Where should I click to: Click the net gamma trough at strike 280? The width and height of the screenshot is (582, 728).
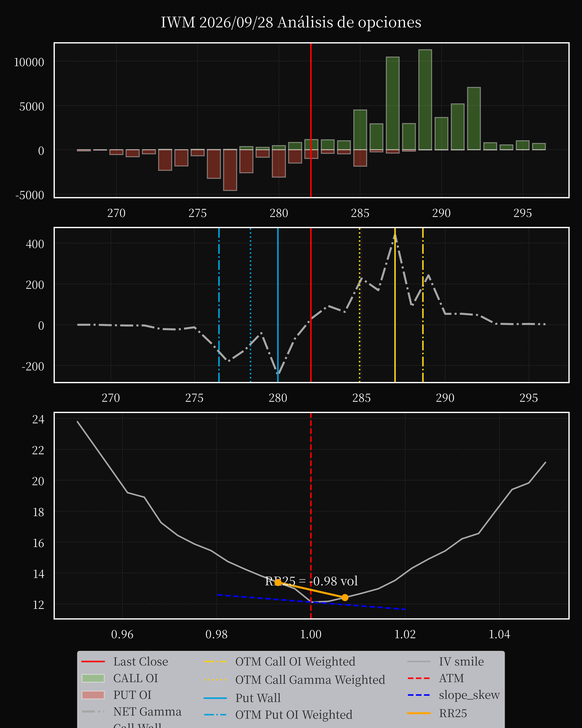(278, 374)
